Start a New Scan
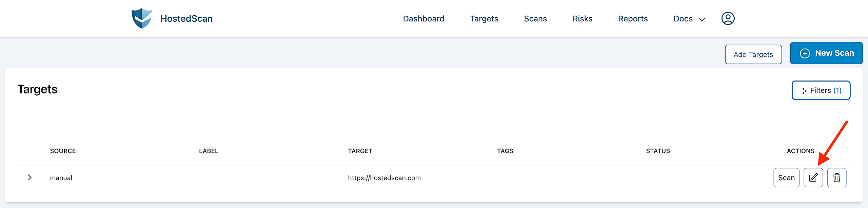868x208 pixels. tap(826, 53)
